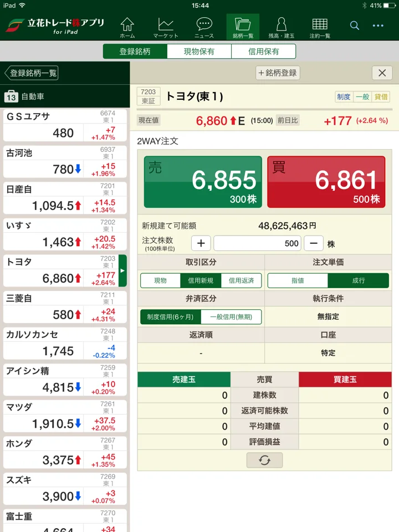Open the 残高・建玉 person icon

(x=282, y=27)
